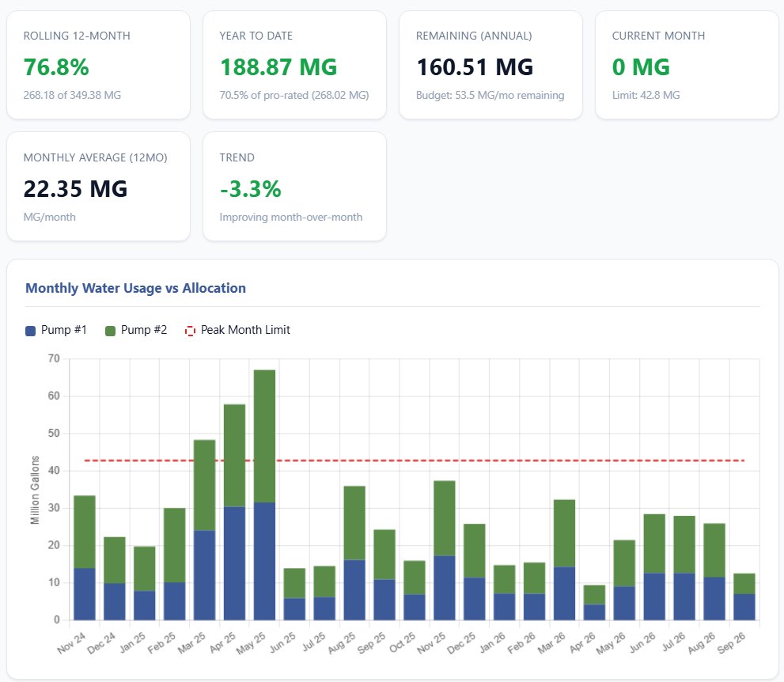Click 'Limit: 42.8 MG' text
The height and width of the screenshot is (682, 784).
pyautogui.click(x=646, y=95)
